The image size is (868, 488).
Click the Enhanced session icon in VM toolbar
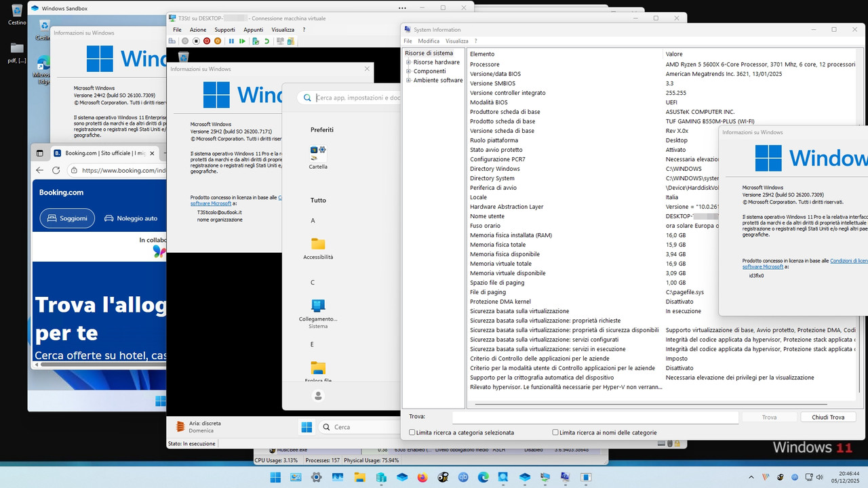(x=280, y=41)
